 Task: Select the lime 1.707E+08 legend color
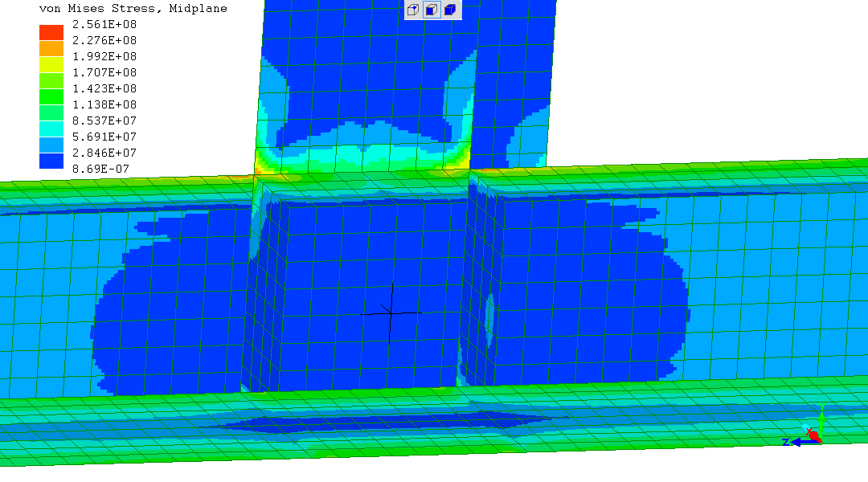click(x=51, y=80)
